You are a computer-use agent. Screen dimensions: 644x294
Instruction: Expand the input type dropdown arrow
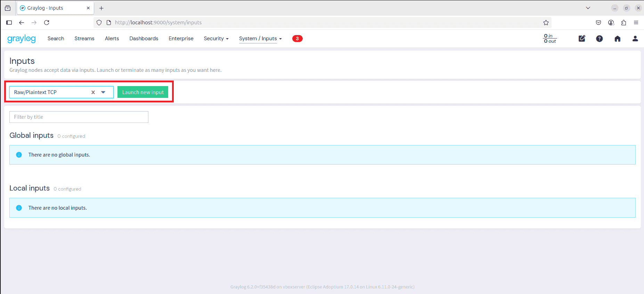pyautogui.click(x=103, y=92)
